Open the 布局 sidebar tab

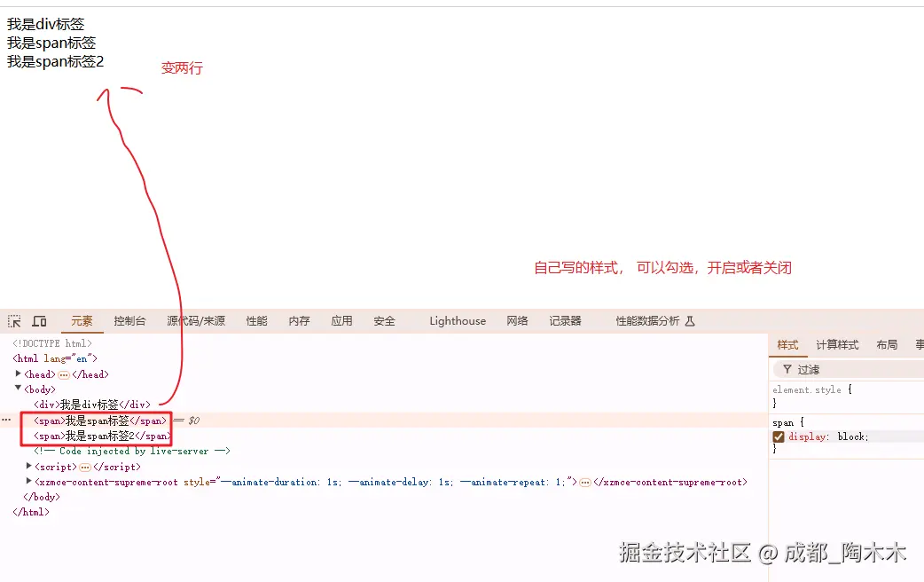click(887, 345)
